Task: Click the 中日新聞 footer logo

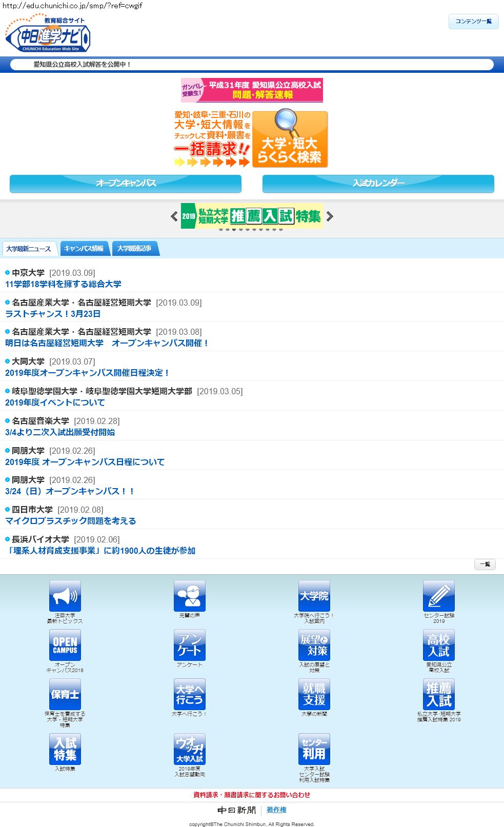Action: pos(236,810)
